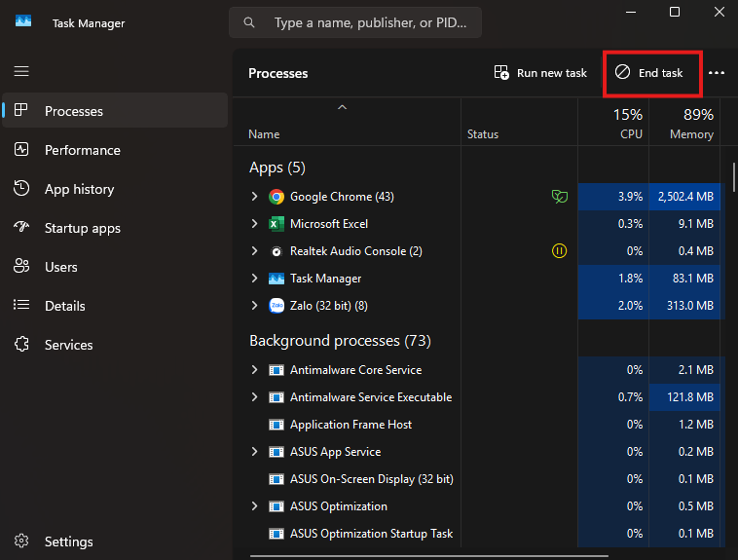Image resolution: width=738 pixels, height=560 pixels.
Task: Click the horizontal scrollbar at the bottom
Action: 428,556
